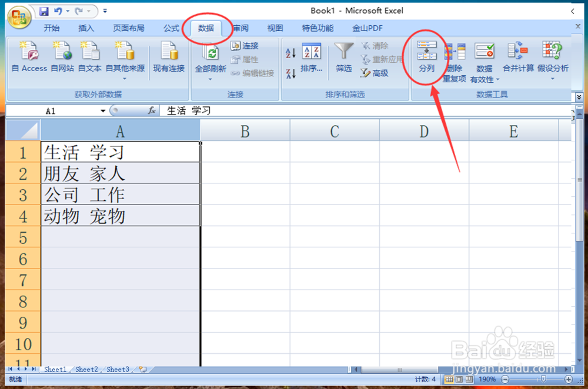Open the 金山PDF tab
The height and width of the screenshot is (389, 588).
pyautogui.click(x=367, y=28)
